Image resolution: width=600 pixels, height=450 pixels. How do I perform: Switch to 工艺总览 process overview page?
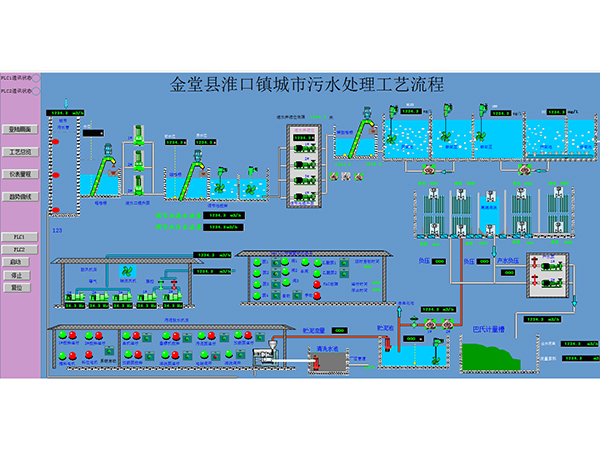click(x=20, y=151)
